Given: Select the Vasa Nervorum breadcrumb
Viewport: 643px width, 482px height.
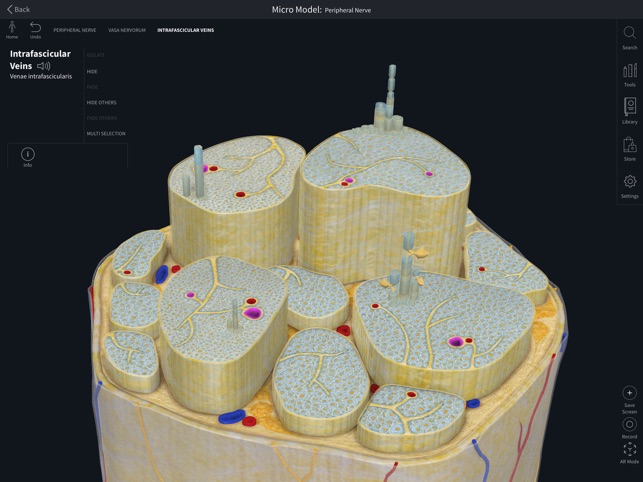Looking at the screenshot, I should tap(127, 30).
